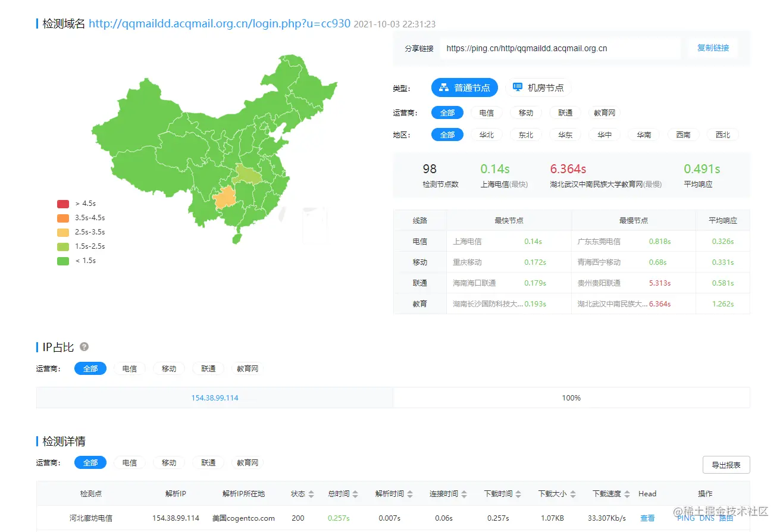Click the red > 4.5s legend swatch
This screenshot has width=783, height=532.
[x=63, y=204]
